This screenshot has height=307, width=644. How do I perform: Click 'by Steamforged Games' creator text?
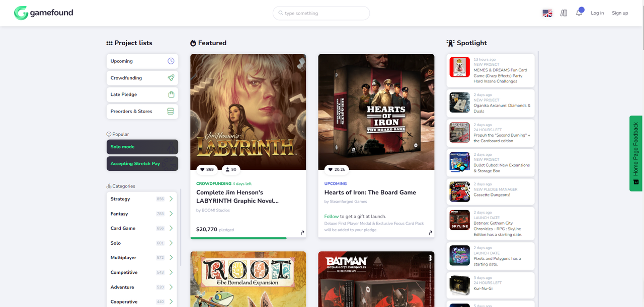pos(346,201)
